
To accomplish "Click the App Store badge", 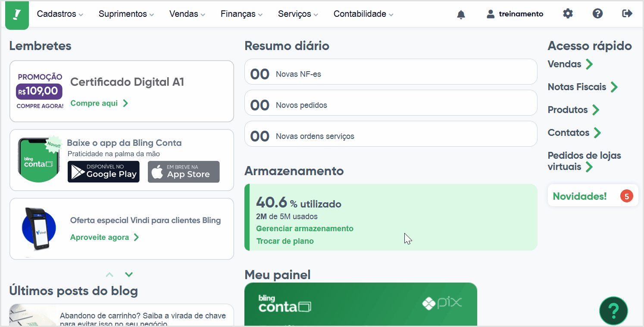I will point(184,172).
